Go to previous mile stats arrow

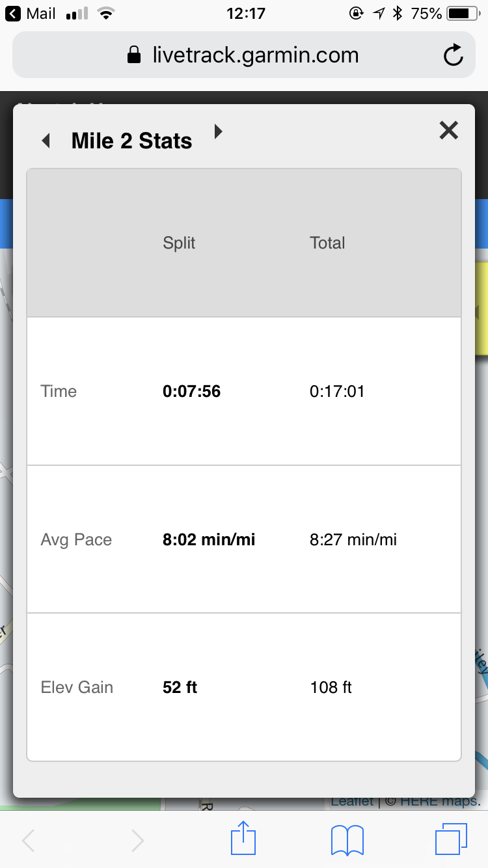(x=46, y=141)
